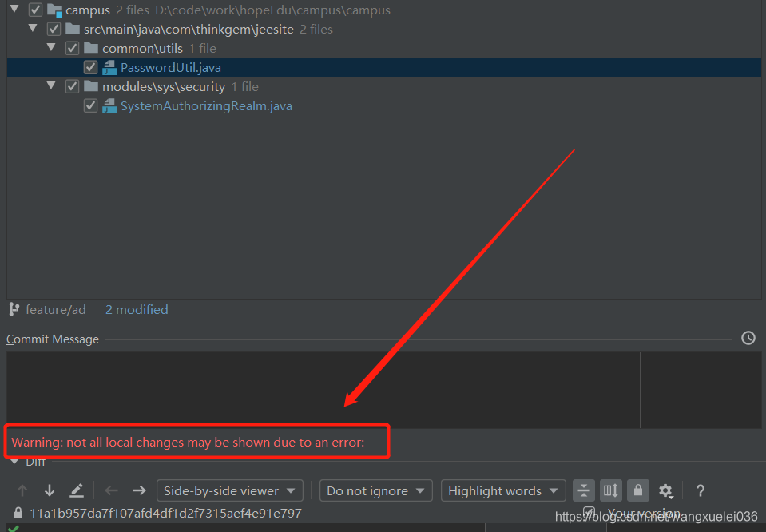This screenshot has height=532, width=766.
Task: Navigate to the previous difference arrow
Action: 22,490
